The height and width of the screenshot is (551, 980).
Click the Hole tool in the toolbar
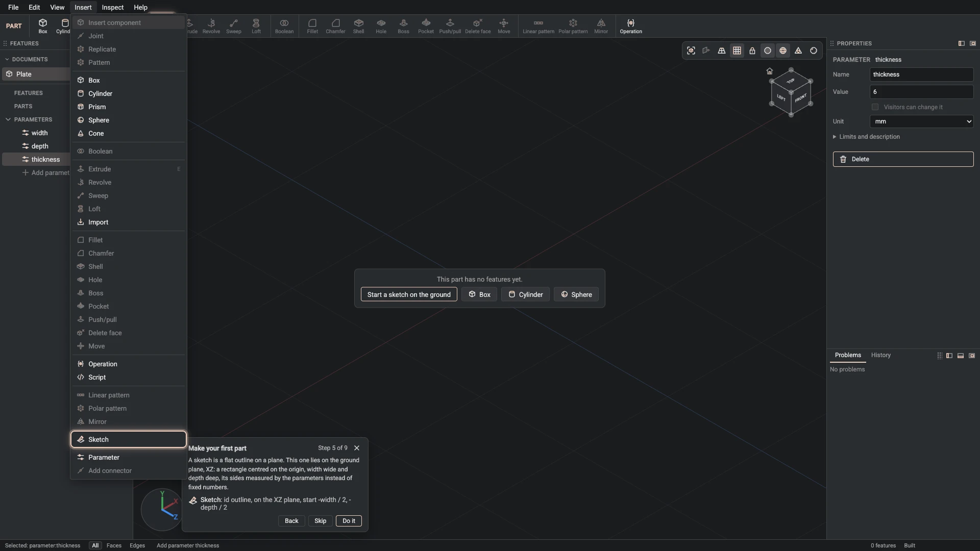coord(381,26)
